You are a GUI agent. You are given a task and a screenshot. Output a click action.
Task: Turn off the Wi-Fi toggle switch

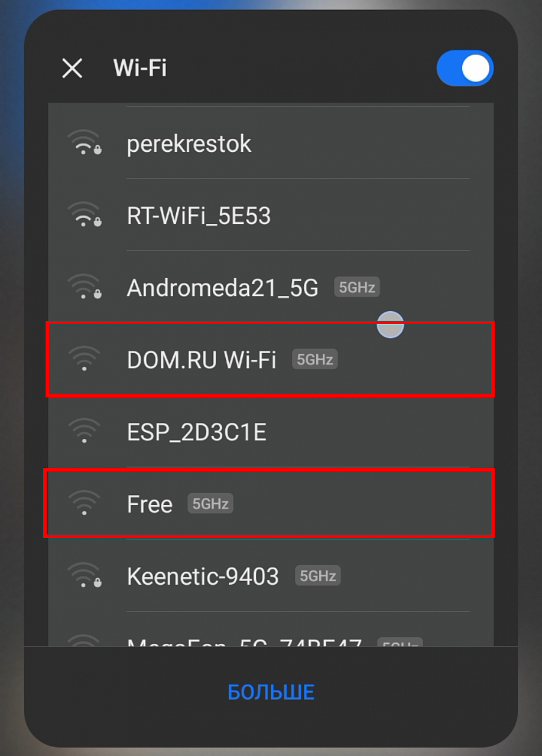point(465,69)
